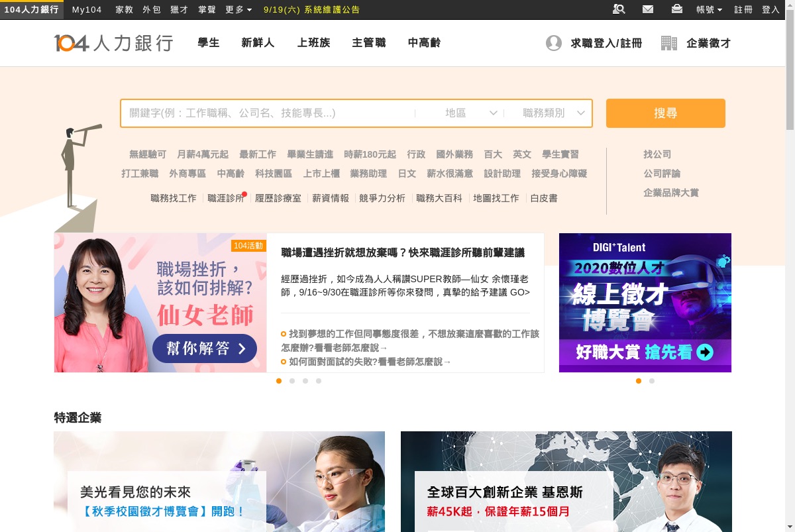Open the 薪資情報 link

(x=331, y=198)
